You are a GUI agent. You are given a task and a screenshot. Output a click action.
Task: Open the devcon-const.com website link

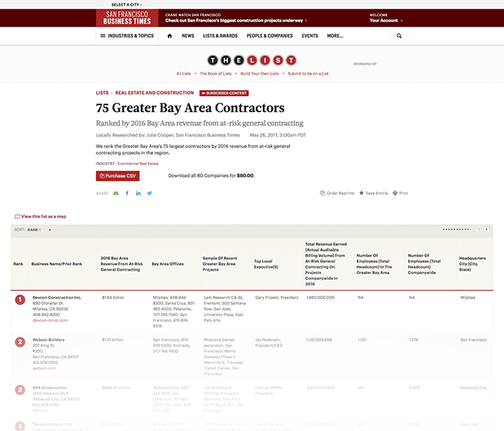[x=50, y=320]
